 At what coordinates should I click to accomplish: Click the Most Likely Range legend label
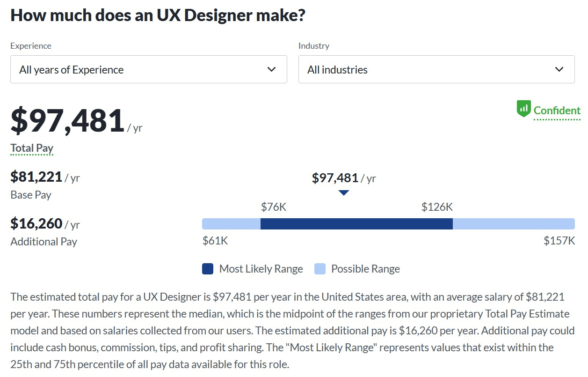tap(261, 269)
